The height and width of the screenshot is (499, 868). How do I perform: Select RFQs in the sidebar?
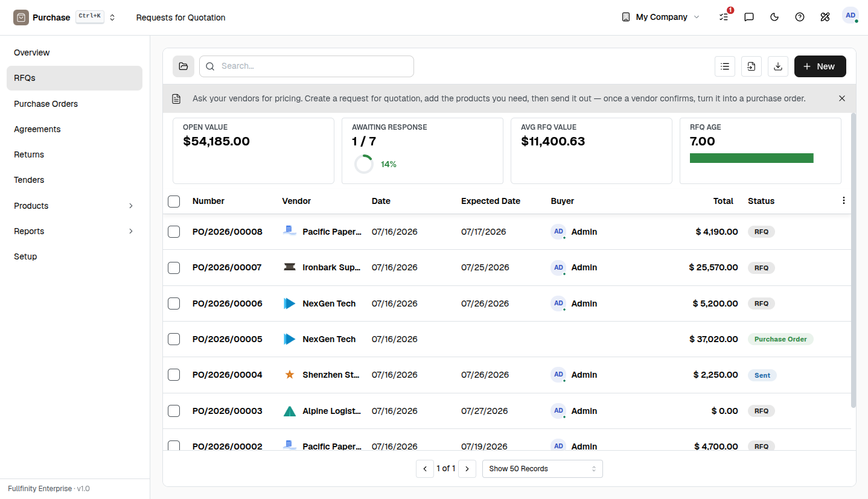pos(74,78)
